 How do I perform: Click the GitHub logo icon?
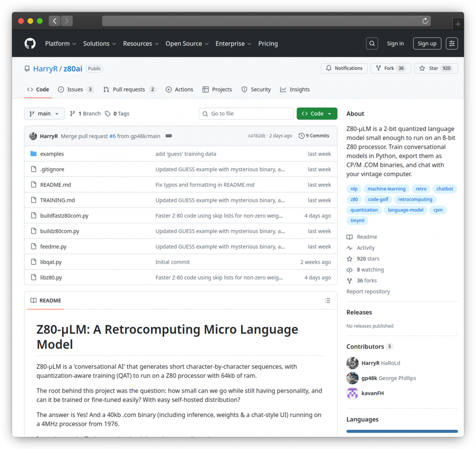(30, 44)
